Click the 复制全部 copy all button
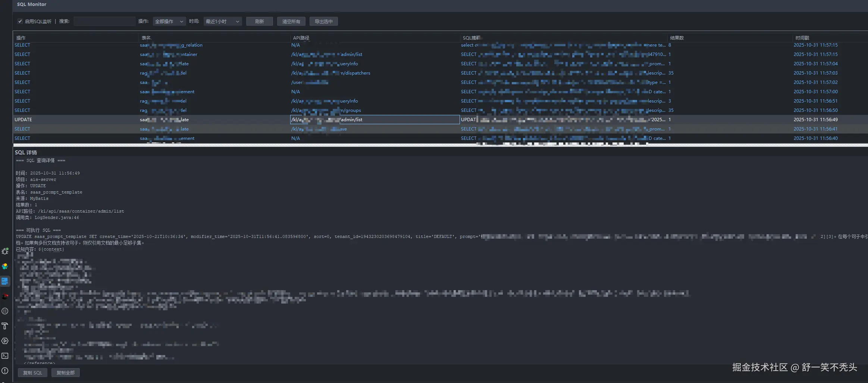 coord(65,373)
